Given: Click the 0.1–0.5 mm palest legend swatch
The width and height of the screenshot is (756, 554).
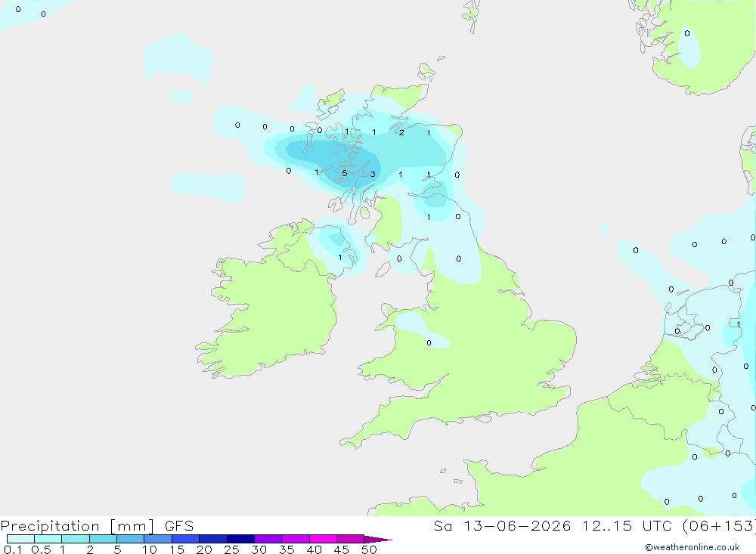Looking at the screenshot, I should click(x=20, y=539).
